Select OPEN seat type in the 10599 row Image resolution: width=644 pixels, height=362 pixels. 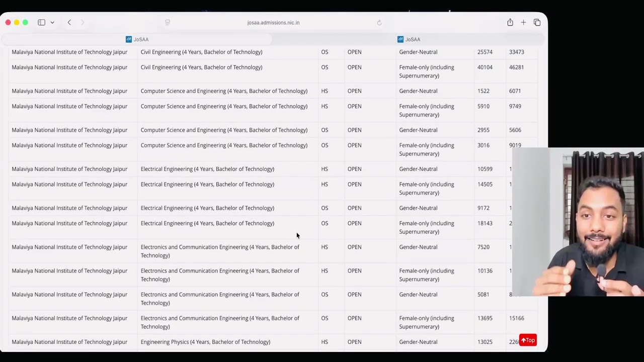point(354,169)
